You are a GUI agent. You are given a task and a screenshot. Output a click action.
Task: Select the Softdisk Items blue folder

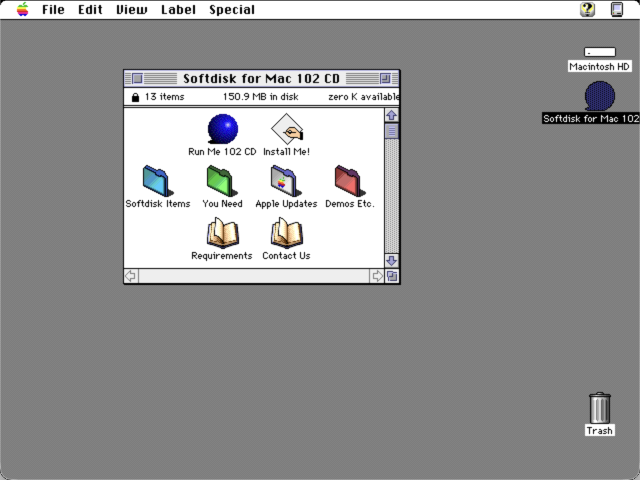pos(158,181)
